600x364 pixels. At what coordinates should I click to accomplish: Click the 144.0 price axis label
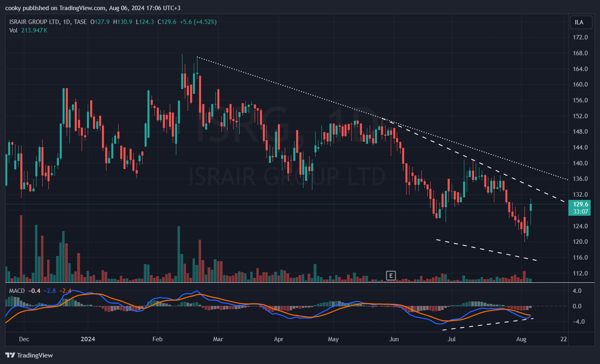(x=580, y=147)
